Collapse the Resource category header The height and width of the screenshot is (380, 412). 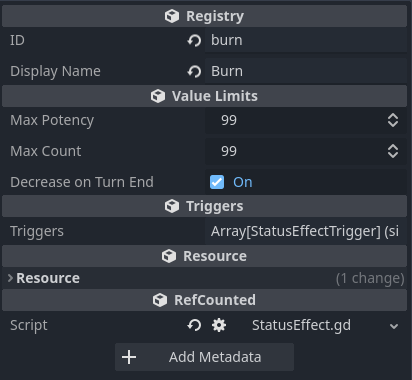pyautogui.click(x=204, y=256)
